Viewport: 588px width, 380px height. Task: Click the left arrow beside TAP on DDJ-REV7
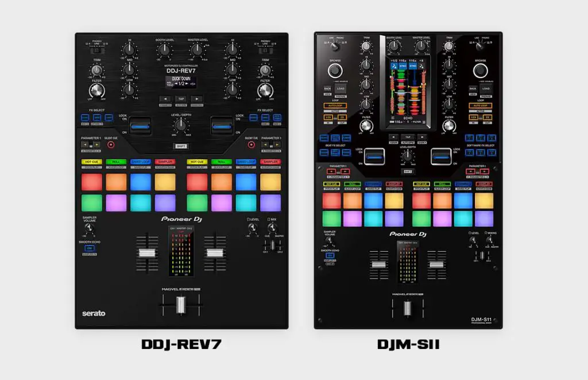point(165,99)
